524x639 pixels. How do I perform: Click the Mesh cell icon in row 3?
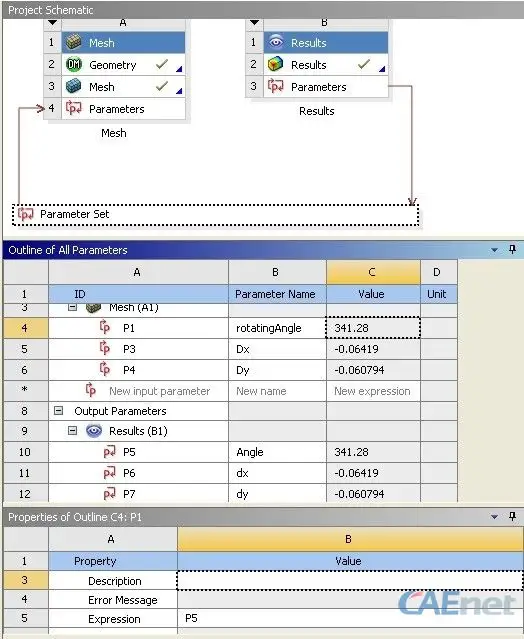click(74, 86)
